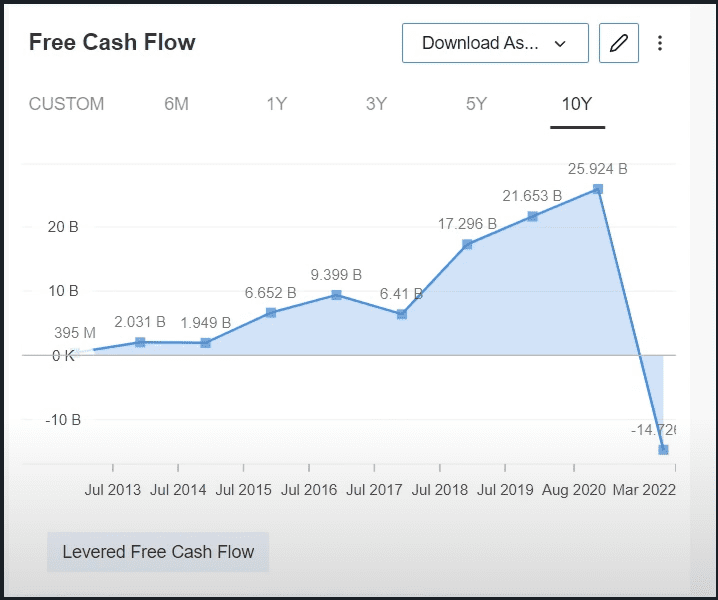Screen dimensions: 718x600
Task: Choose the 5Y time range
Action: 476,104
